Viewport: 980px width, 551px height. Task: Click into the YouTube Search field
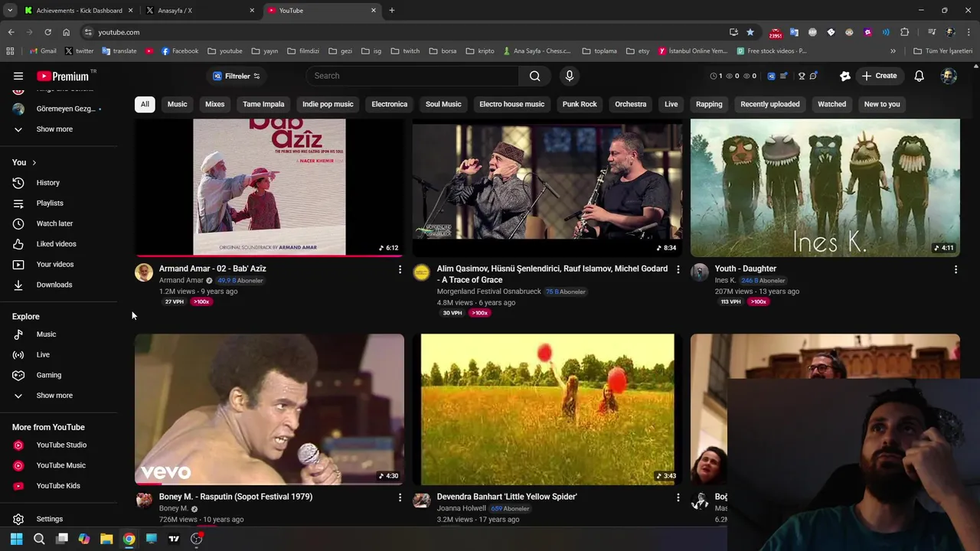[413, 76]
